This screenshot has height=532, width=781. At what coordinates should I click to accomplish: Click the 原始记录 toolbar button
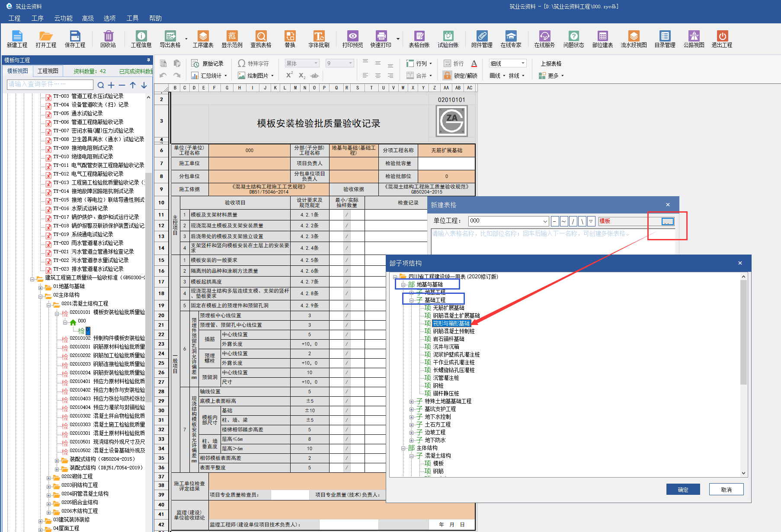coord(208,64)
